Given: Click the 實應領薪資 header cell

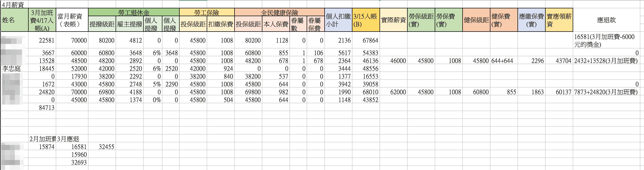Looking at the screenshot, I should (x=559, y=20).
